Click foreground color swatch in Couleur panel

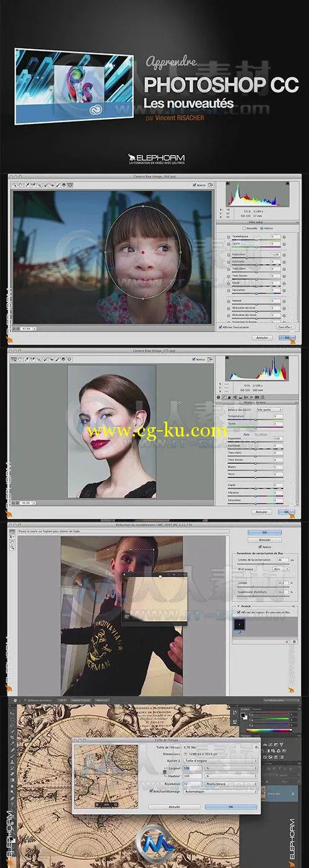tap(243, 716)
